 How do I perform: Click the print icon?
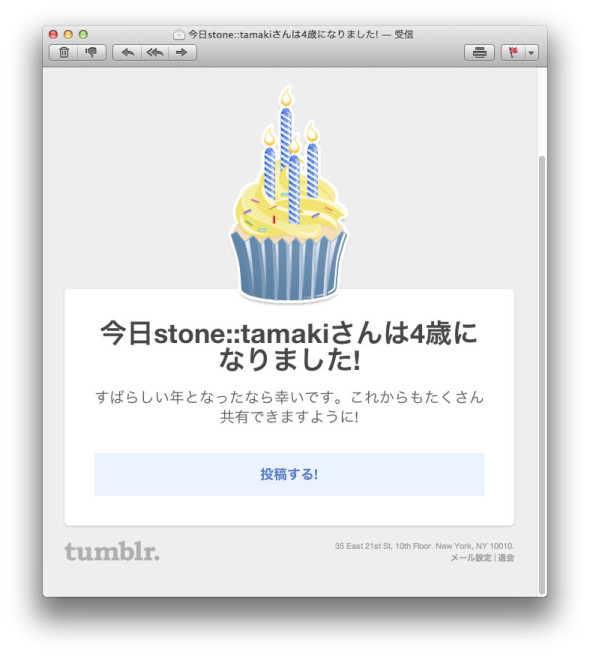(480, 53)
